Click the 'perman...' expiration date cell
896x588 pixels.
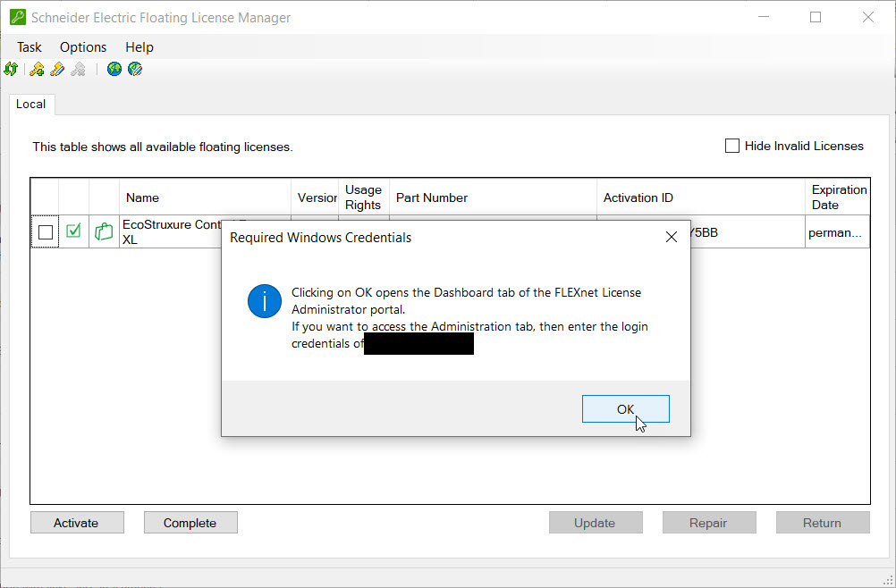pos(838,231)
